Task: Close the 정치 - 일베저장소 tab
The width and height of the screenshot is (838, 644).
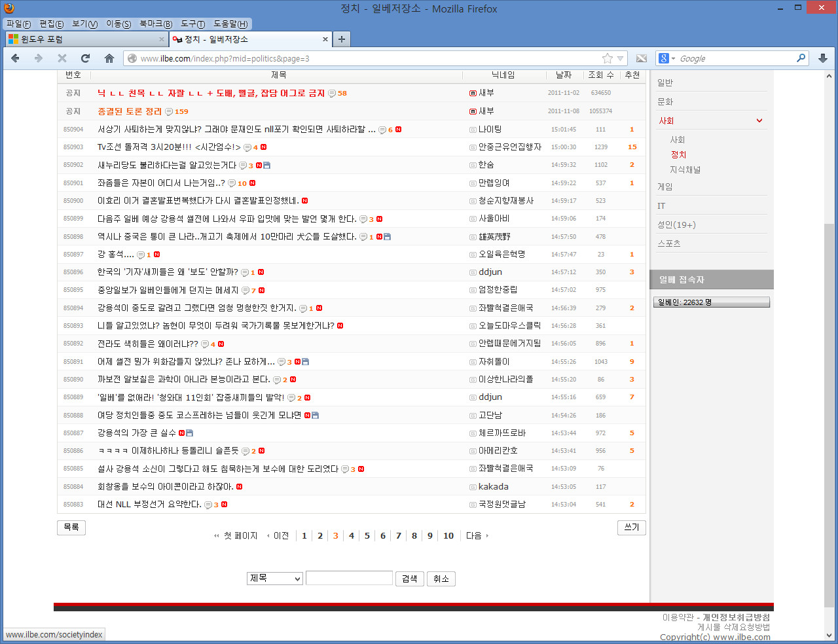Action: pos(325,39)
